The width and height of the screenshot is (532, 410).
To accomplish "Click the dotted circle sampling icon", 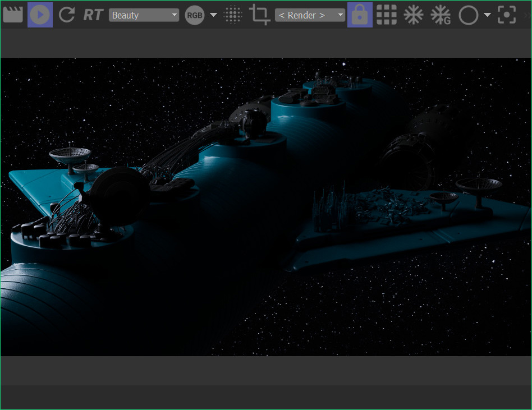I will point(233,15).
